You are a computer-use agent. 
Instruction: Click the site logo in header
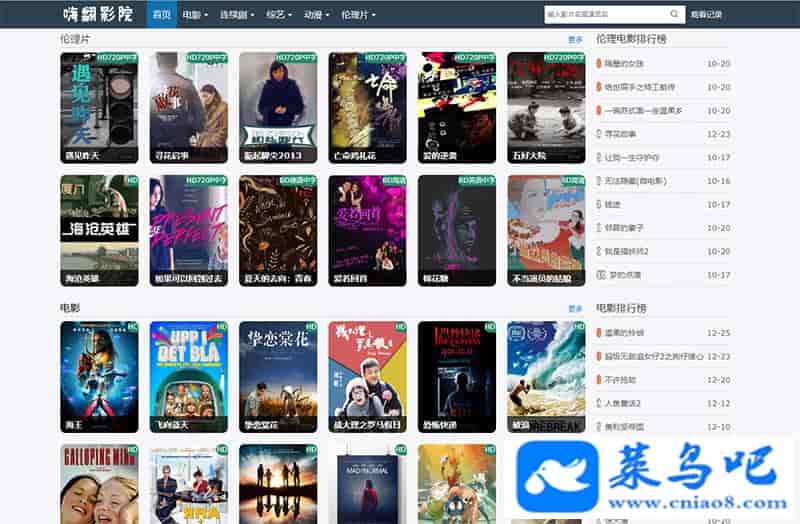click(99, 15)
